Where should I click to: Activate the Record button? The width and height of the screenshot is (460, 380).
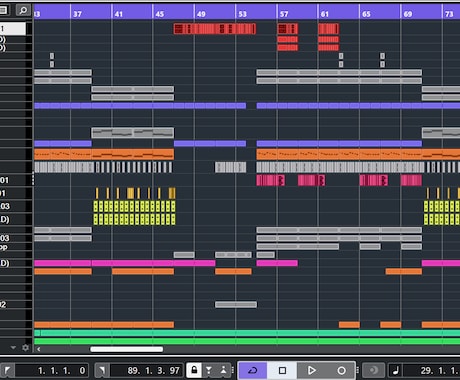[341, 370]
